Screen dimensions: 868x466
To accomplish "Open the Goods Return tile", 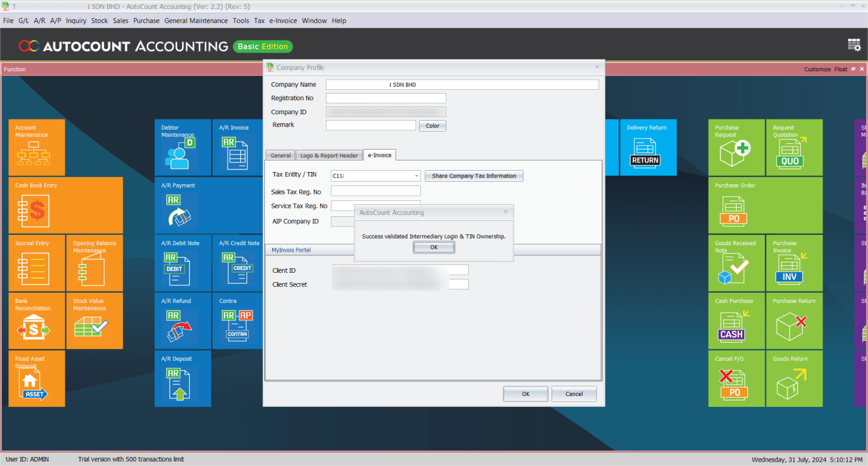I will click(x=794, y=379).
